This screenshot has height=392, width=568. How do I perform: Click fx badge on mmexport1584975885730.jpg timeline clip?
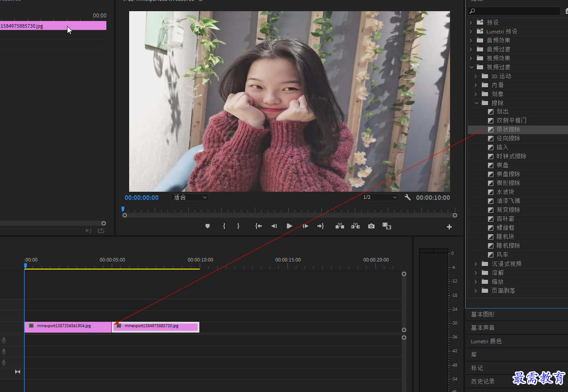point(119,326)
